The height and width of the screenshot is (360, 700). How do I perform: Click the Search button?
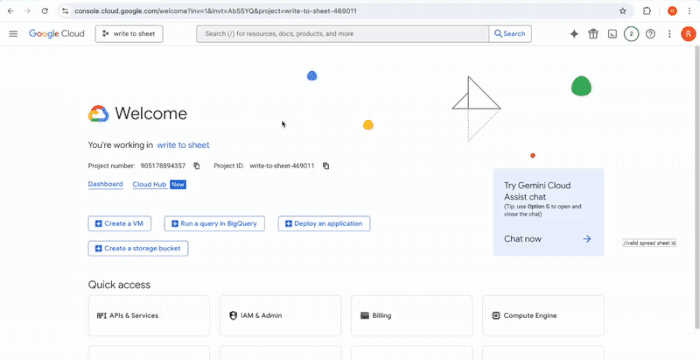pos(510,34)
